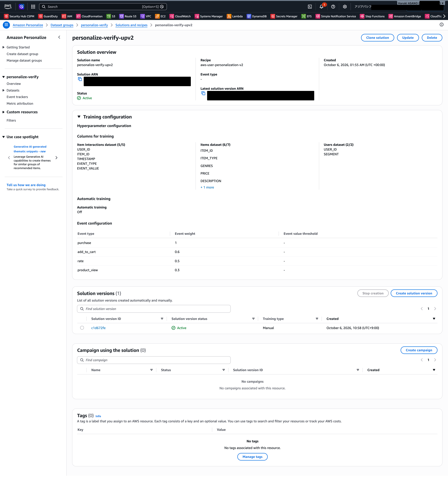Go to Metric attribution in sidebar

pyautogui.click(x=20, y=103)
